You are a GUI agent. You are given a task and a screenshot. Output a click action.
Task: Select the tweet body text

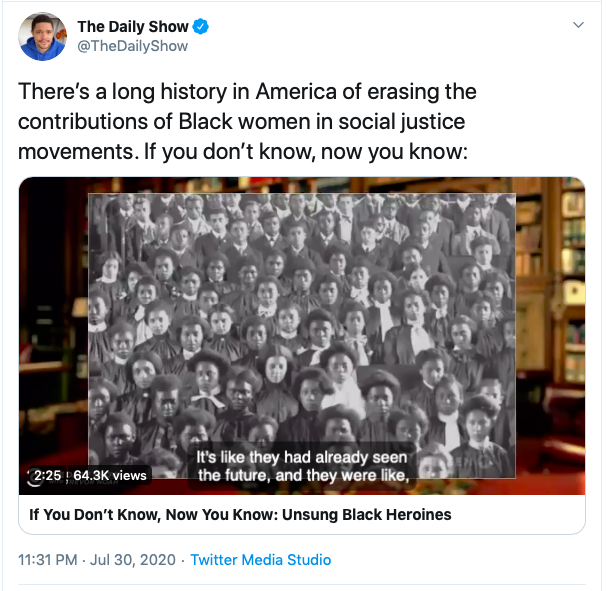click(x=247, y=121)
